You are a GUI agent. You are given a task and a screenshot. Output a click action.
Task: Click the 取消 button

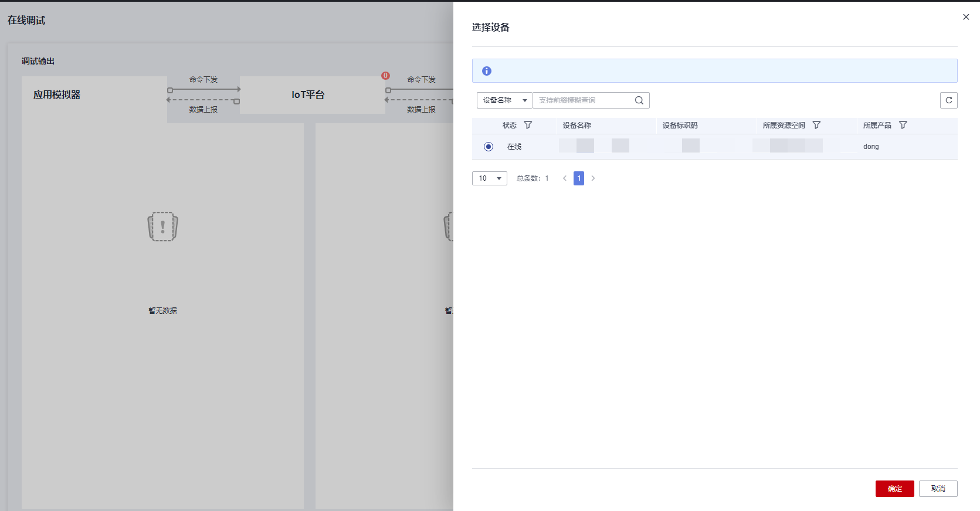pyautogui.click(x=938, y=489)
